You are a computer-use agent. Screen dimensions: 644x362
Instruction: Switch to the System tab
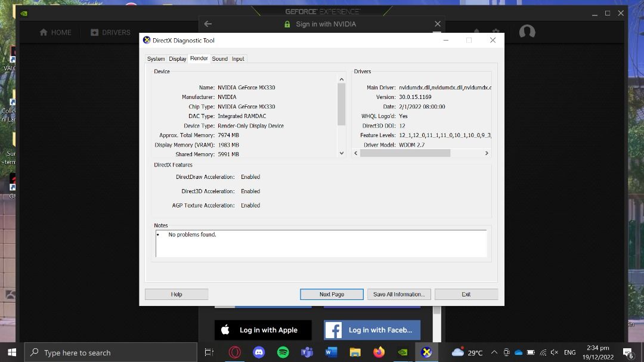(x=156, y=58)
